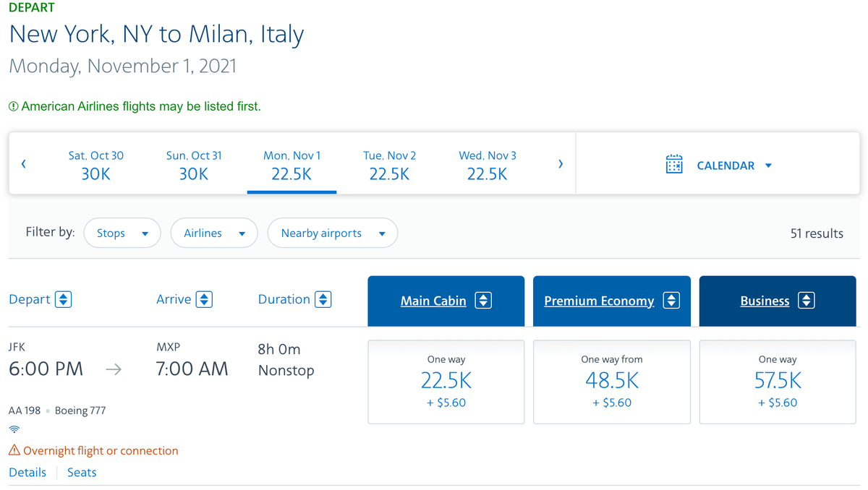Open the Stops filter dropdown
Screen dimensions: 868x490
pyautogui.click(x=122, y=233)
